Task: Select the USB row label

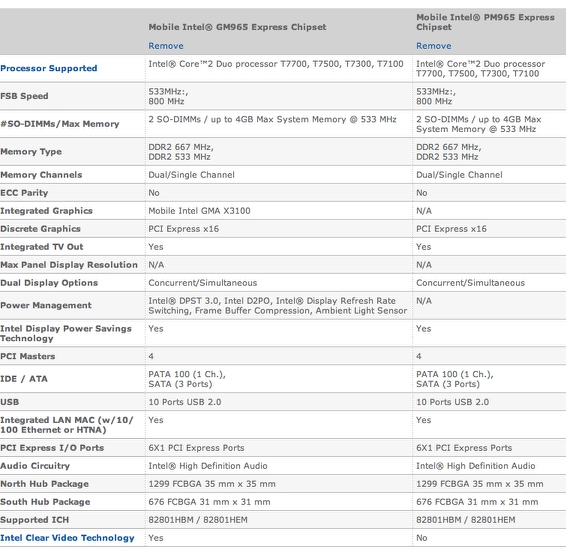Action: (x=10, y=402)
